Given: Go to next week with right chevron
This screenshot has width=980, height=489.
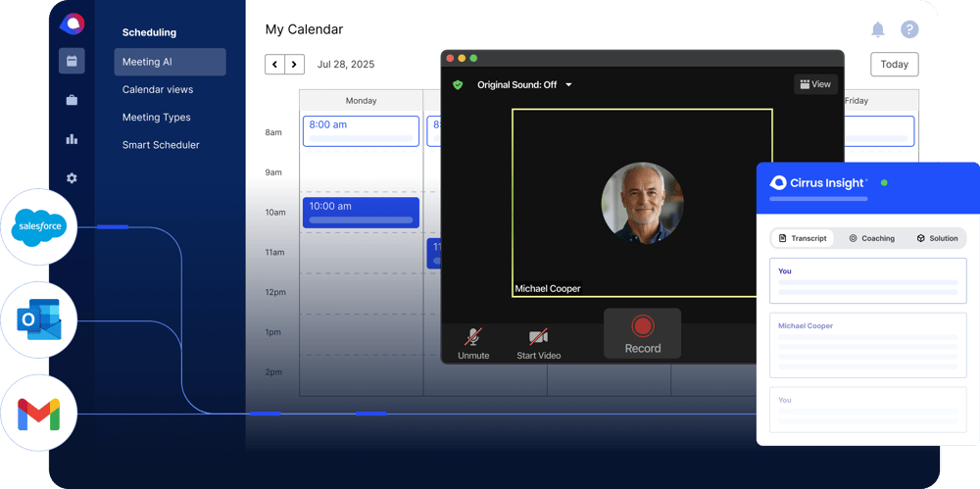Looking at the screenshot, I should point(294,65).
